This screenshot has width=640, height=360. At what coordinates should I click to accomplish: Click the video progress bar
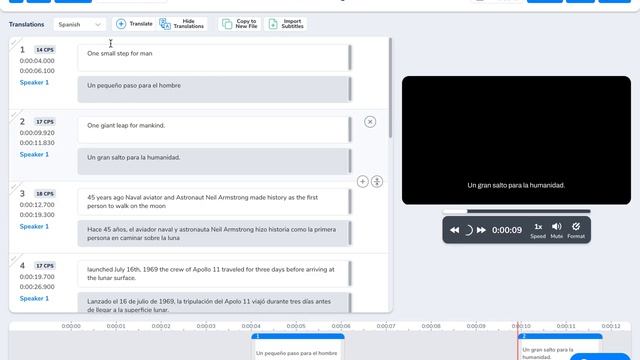pyautogui.click(x=516, y=211)
